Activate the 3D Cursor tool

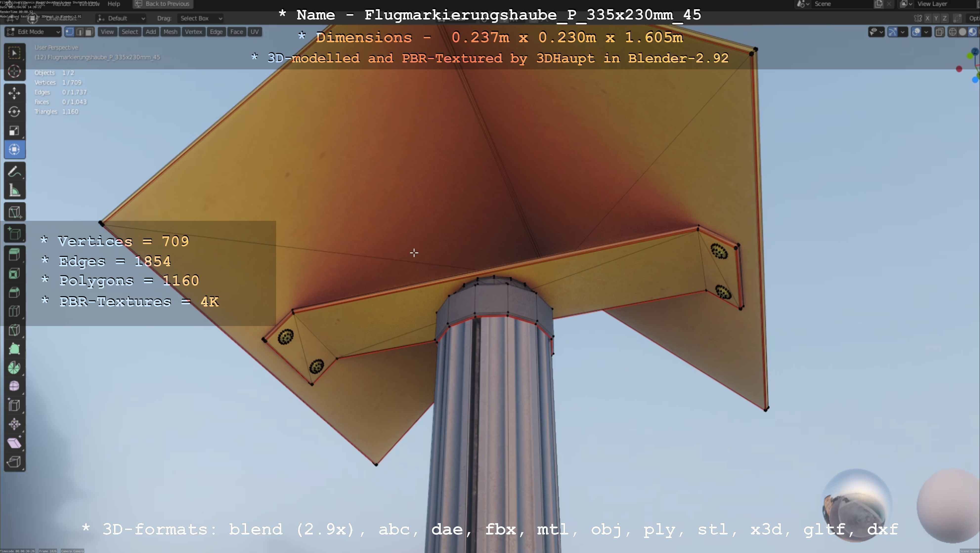click(14, 71)
